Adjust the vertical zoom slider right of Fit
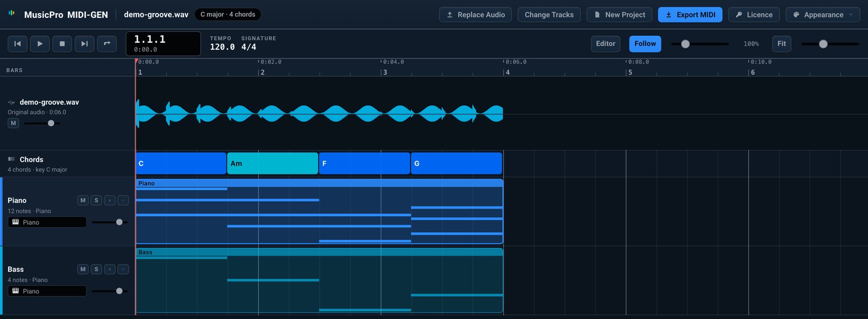 (x=831, y=44)
